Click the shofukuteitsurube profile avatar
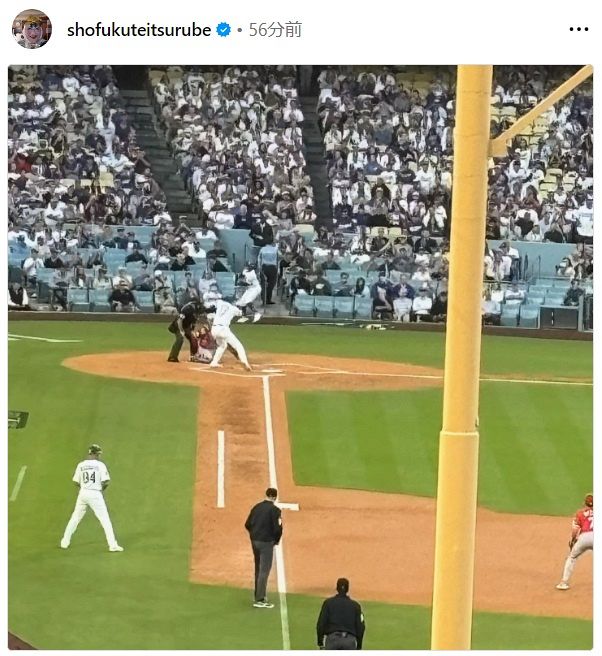This screenshot has height=656, width=602. (x=32, y=29)
